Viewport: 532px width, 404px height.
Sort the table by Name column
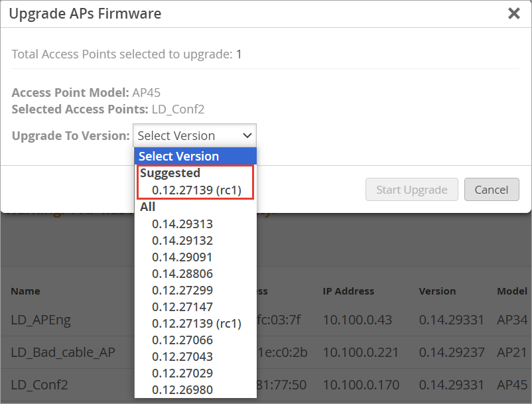[x=25, y=291]
